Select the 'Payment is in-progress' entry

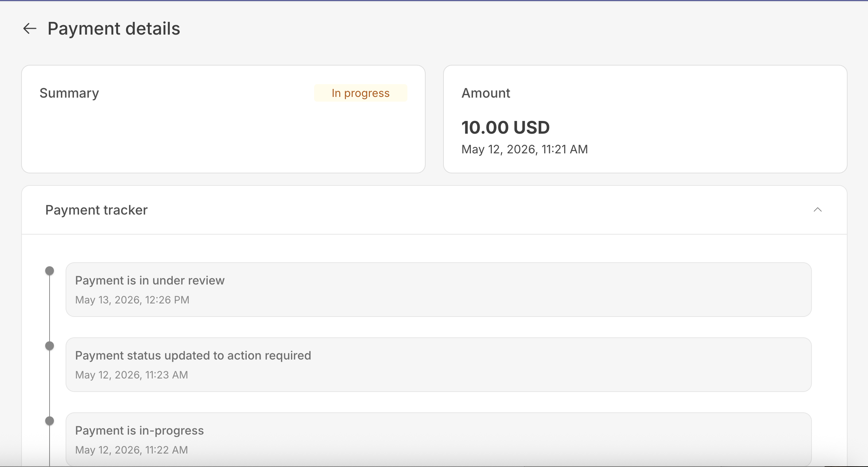[438, 439]
